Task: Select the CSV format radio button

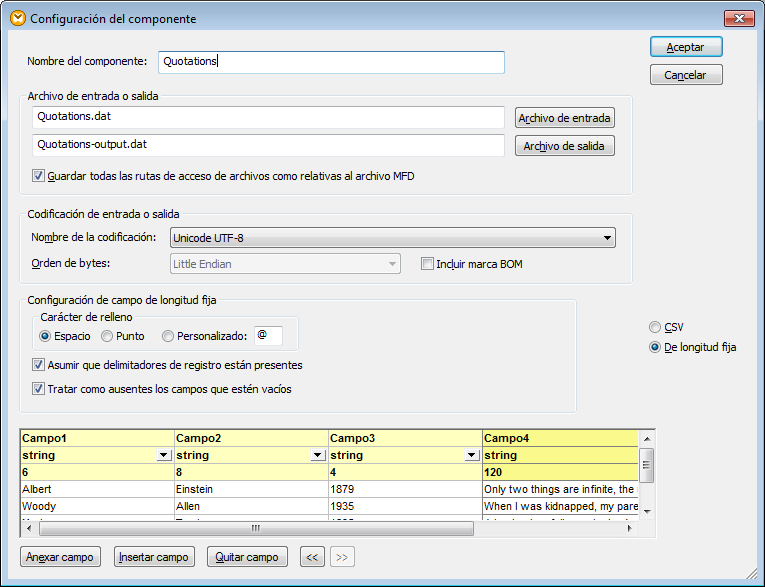Action: coord(655,327)
